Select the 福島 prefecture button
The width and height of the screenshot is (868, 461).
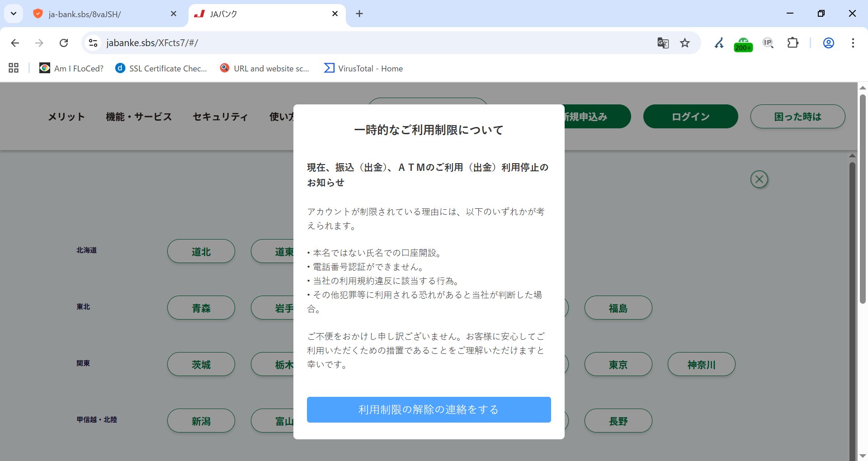(x=618, y=308)
